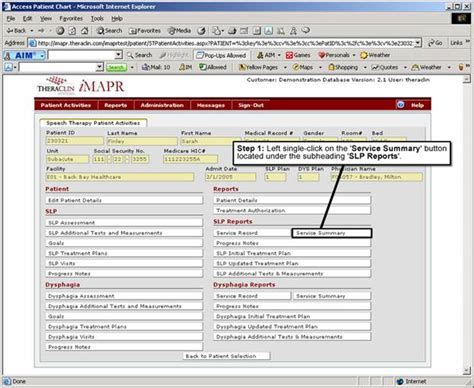The image size is (474, 388).
Task: Go to Home page via house icon
Action: tap(85, 31)
